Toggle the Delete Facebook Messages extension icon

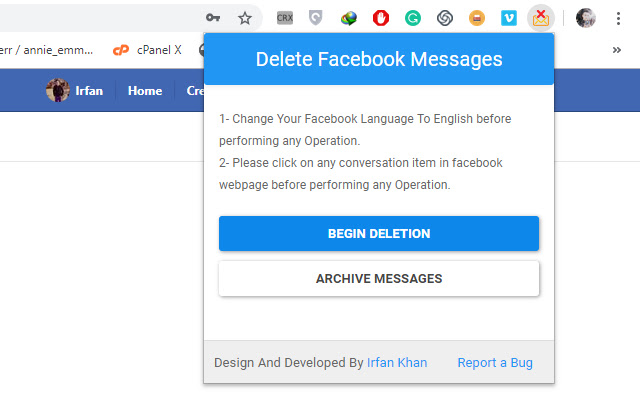pyautogui.click(x=541, y=18)
